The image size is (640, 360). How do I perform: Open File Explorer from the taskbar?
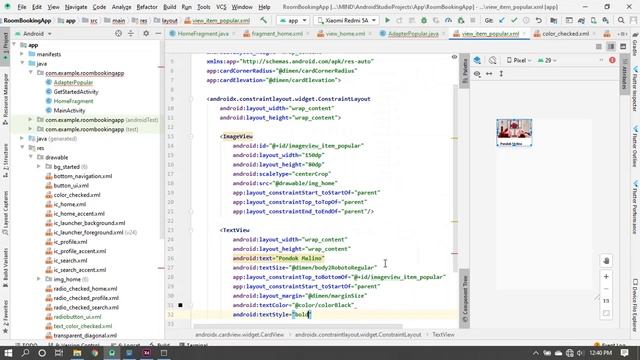[77, 353]
